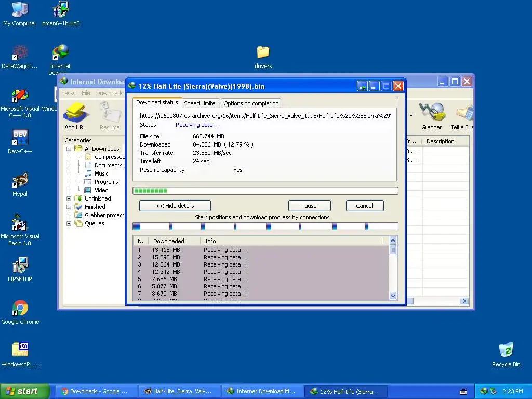Click the keyboard icon near system tray

463,392
